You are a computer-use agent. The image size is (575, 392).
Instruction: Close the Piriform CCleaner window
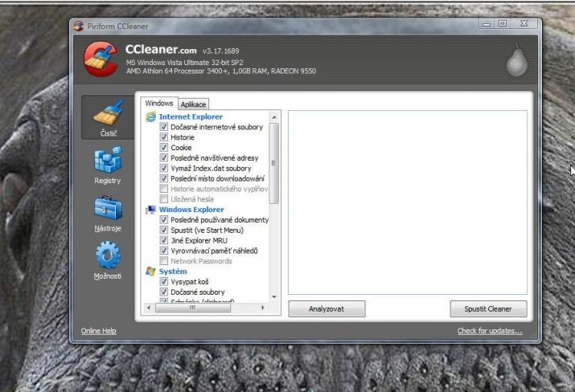pos(524,24)
